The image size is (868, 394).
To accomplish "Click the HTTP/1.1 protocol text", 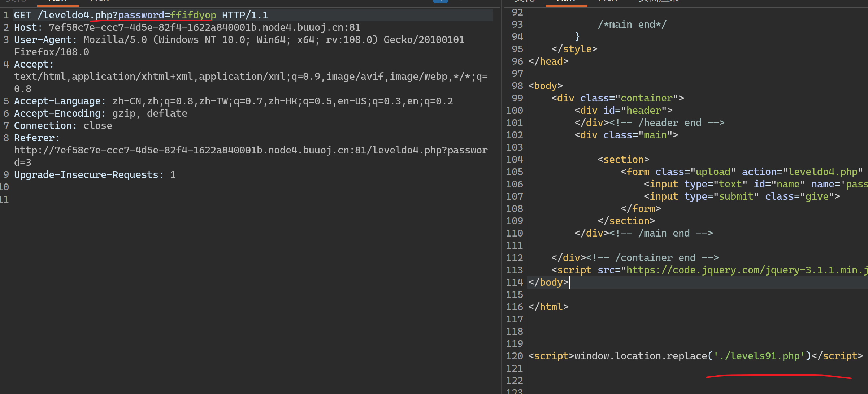I will [245, 15].
